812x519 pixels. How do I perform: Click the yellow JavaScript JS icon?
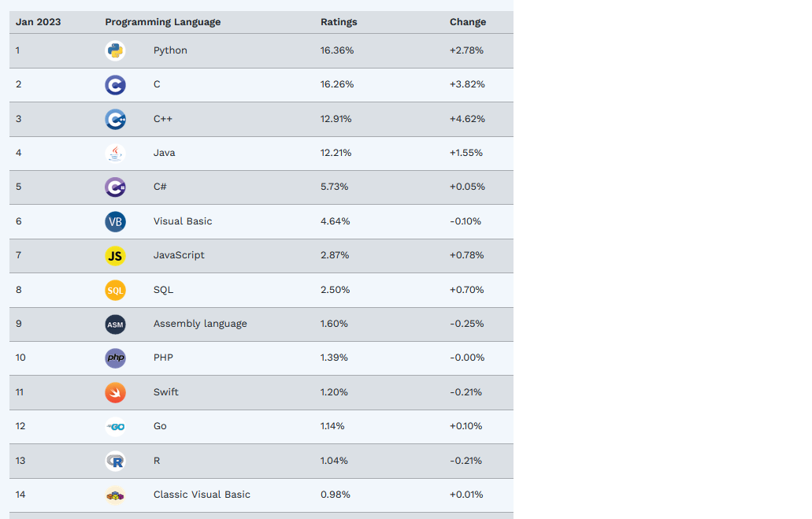[x=115, y=256]
